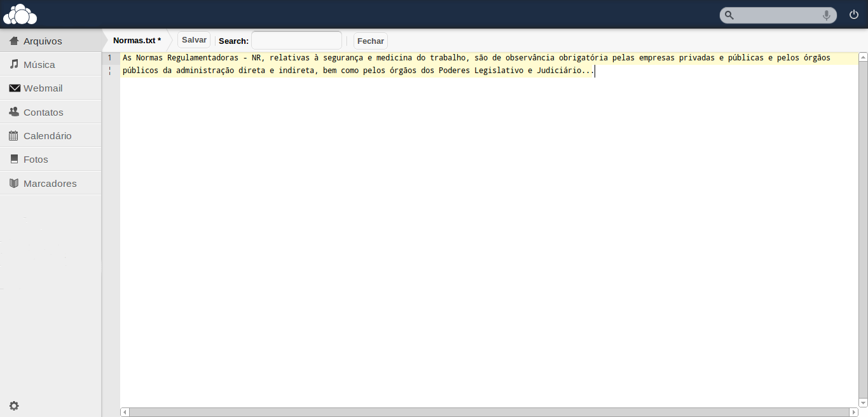Click the vertical scrollbar down arrow
This screenshot has height=417, width=868.
pos(863,402)
